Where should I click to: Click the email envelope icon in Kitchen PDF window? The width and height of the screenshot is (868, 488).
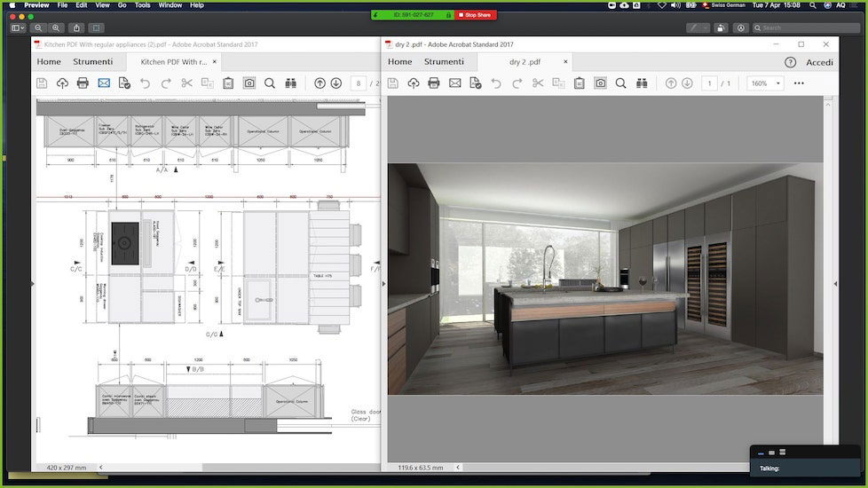point(104,83)
